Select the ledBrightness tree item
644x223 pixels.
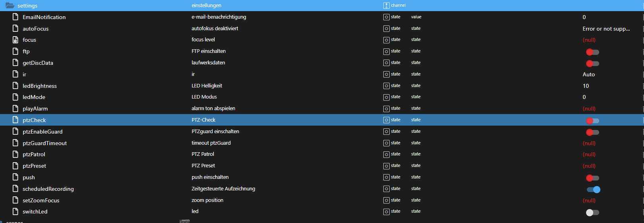pos(40,86)
